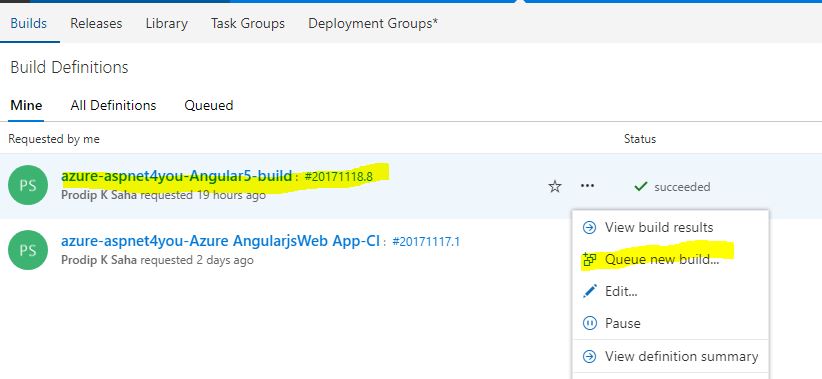Image resolution: width=822 pixels, height=379 pixels.
Task: Click the arrow icon beside View definition summary
Action: click(x=590, y=356)
